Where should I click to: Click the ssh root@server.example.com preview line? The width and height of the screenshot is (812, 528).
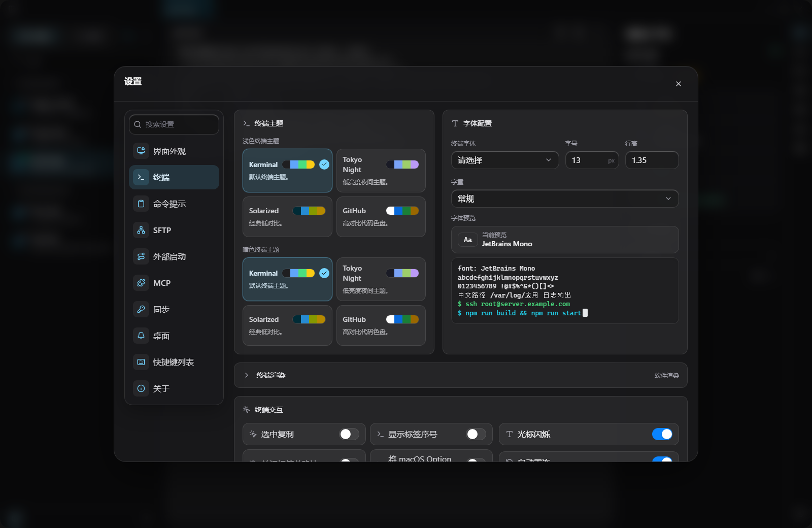[514, 304]
